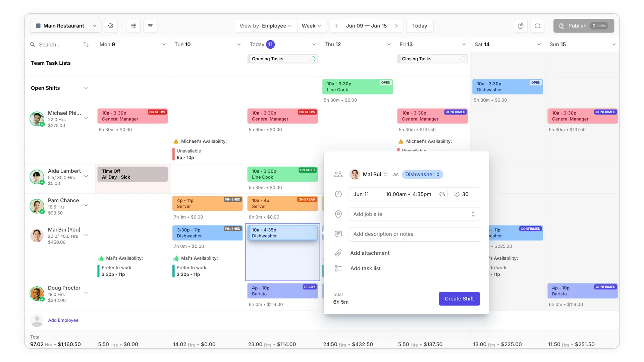Click the paperclip Add attachment icon
This screenshot has width=644, height=362.
pyautogui.click(x=338, y=253)
